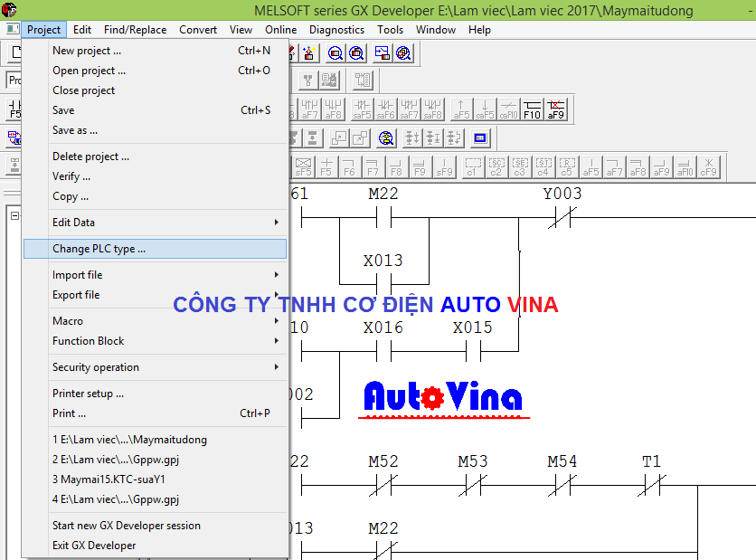Screen dimensions: 756x560
Task: Expand the Macro submenu arrow
Action: tap(277, 321)
